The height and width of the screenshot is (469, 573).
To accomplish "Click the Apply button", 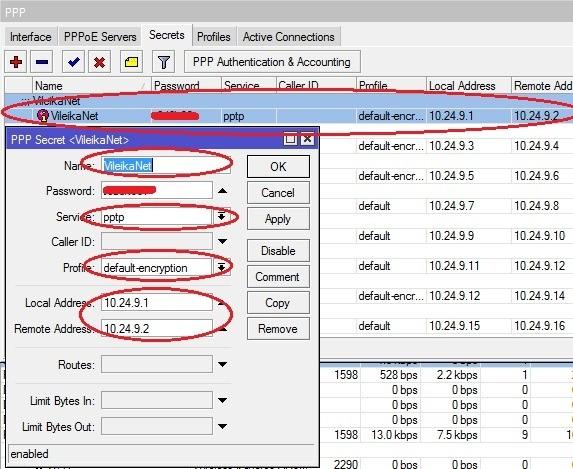I will pyautogui.click(x=278, y=219).
